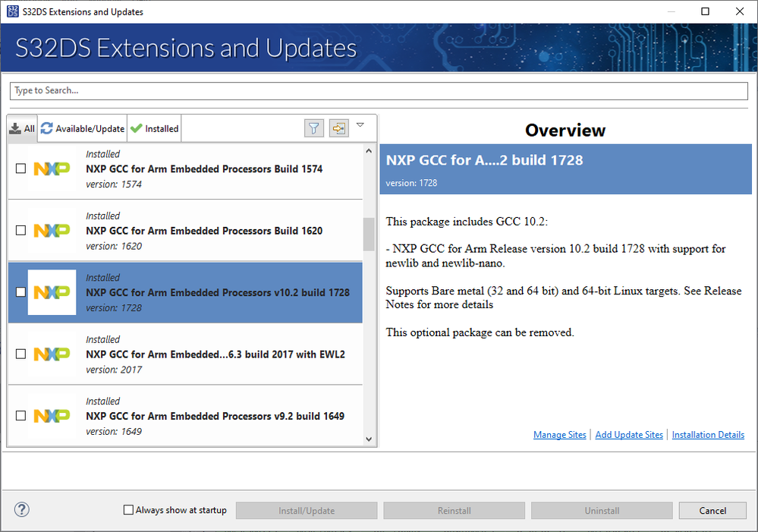Check the v9.2 build 1649 checkbox
758x532 pixels.
20,415
